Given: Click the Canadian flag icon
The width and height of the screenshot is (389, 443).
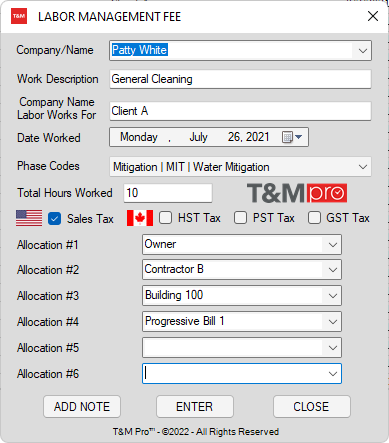Looking at the screenshot, I should (140, 218).
